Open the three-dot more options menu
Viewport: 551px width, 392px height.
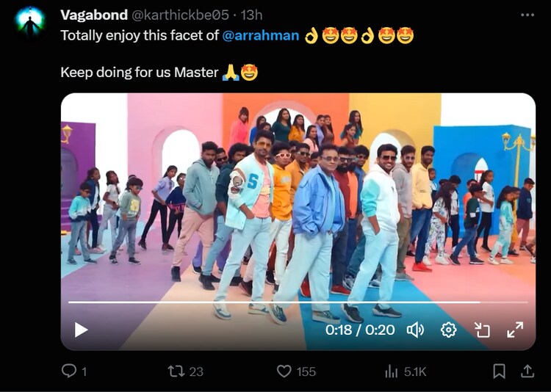click(x=527, y=15)
